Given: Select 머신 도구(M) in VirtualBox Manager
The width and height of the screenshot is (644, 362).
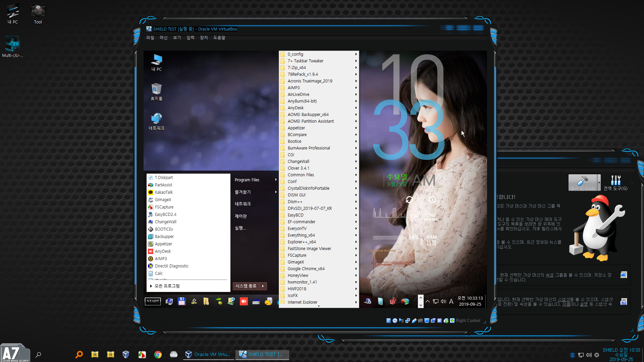Looking at the screenshot, I should click(583, 183).
